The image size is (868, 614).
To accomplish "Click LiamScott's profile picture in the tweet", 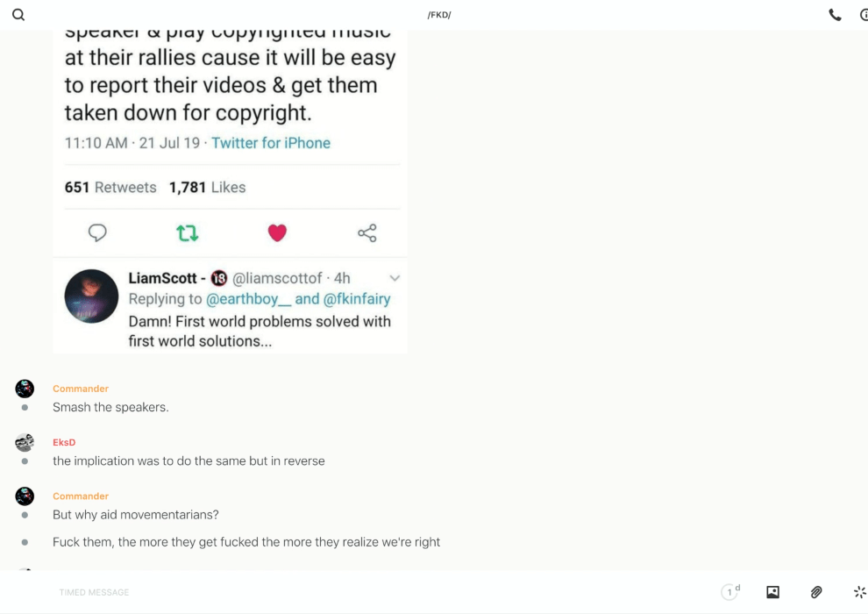I will [x=91, y=296].
